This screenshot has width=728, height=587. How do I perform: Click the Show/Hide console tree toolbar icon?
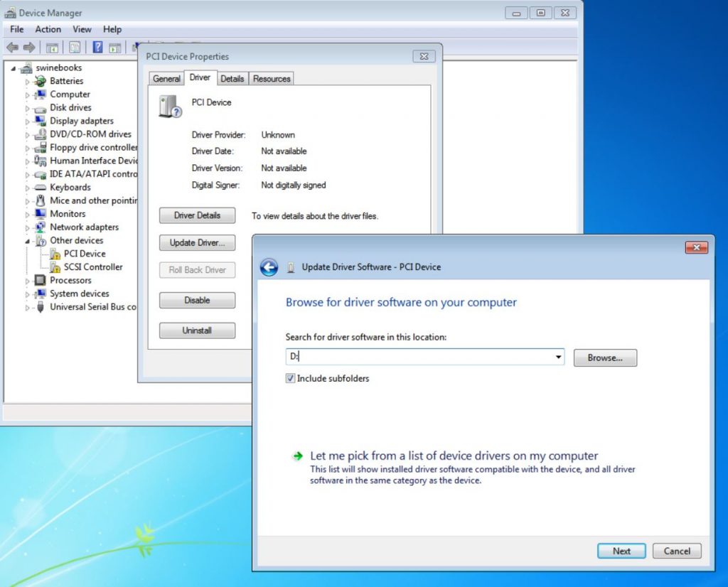coord(52,48)
